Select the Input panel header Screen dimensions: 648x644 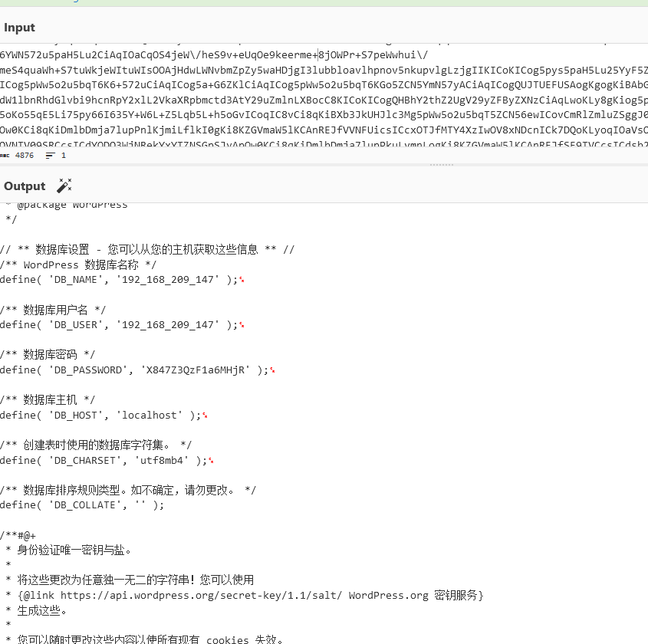point(19,27)
